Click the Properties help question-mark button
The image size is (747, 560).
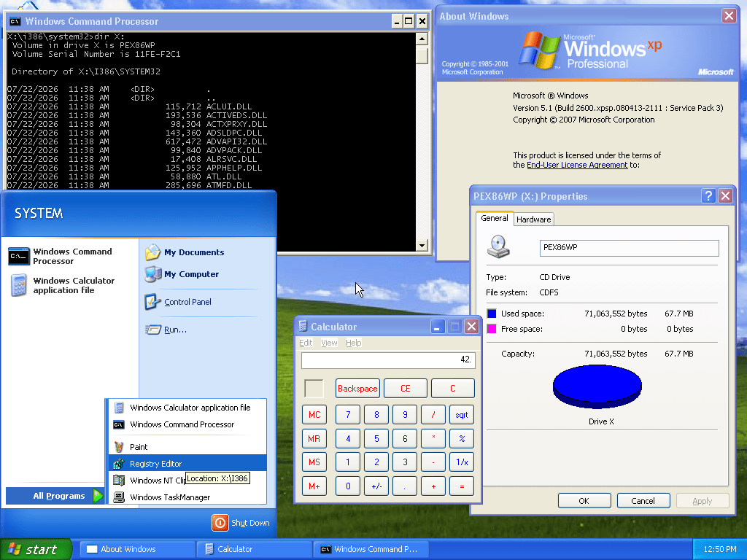pos(708,195)
